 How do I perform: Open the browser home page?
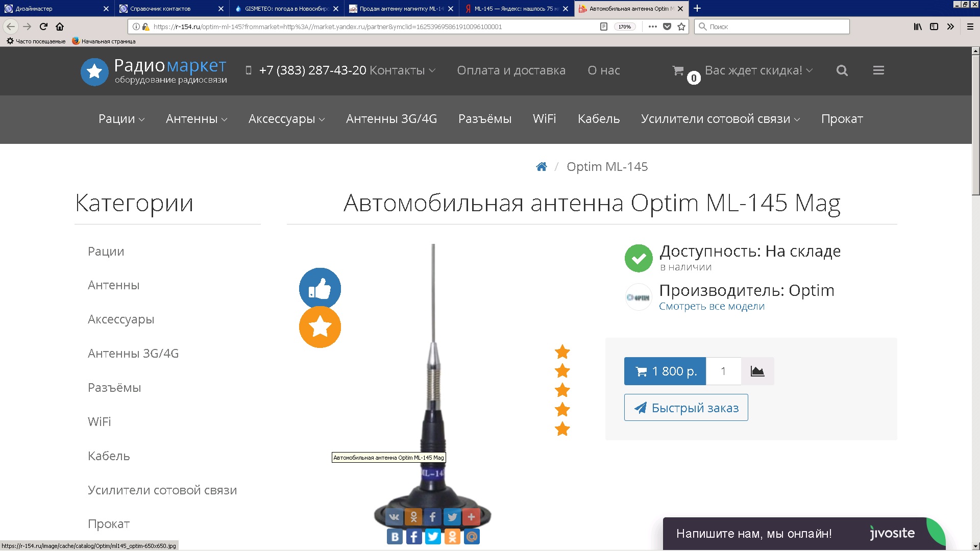click(x=60, y=27)
